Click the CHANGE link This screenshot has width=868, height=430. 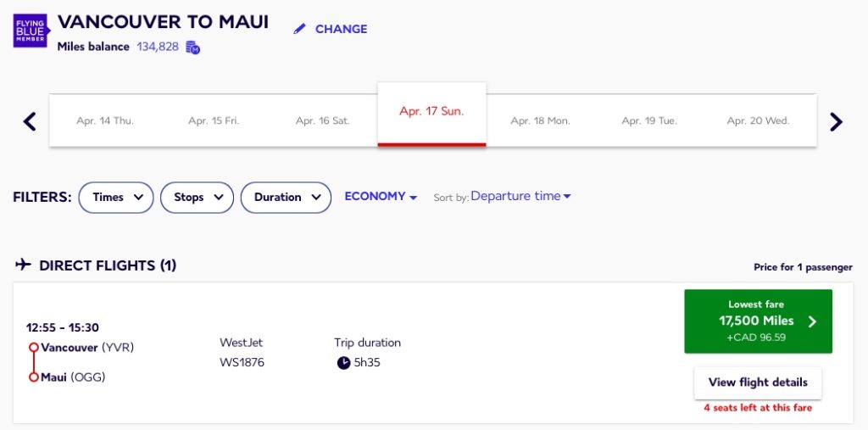click(341, 29)
